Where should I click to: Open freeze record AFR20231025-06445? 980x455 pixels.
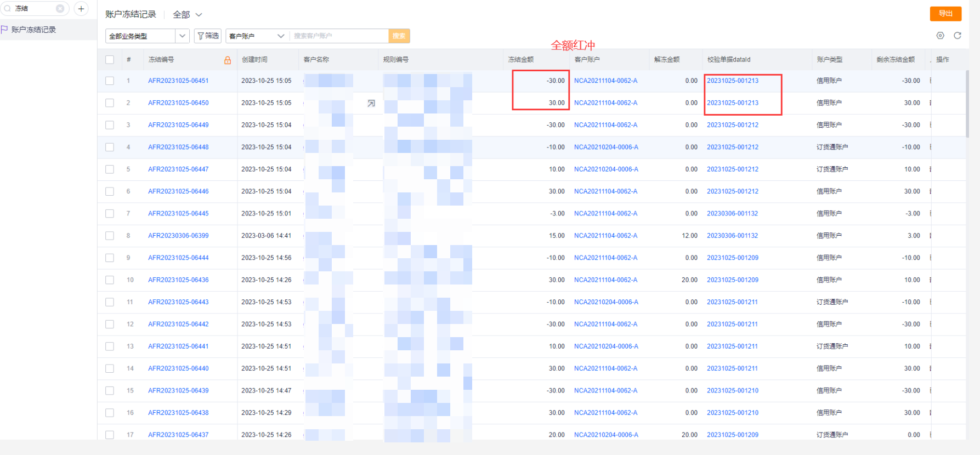tap(178, 214)
